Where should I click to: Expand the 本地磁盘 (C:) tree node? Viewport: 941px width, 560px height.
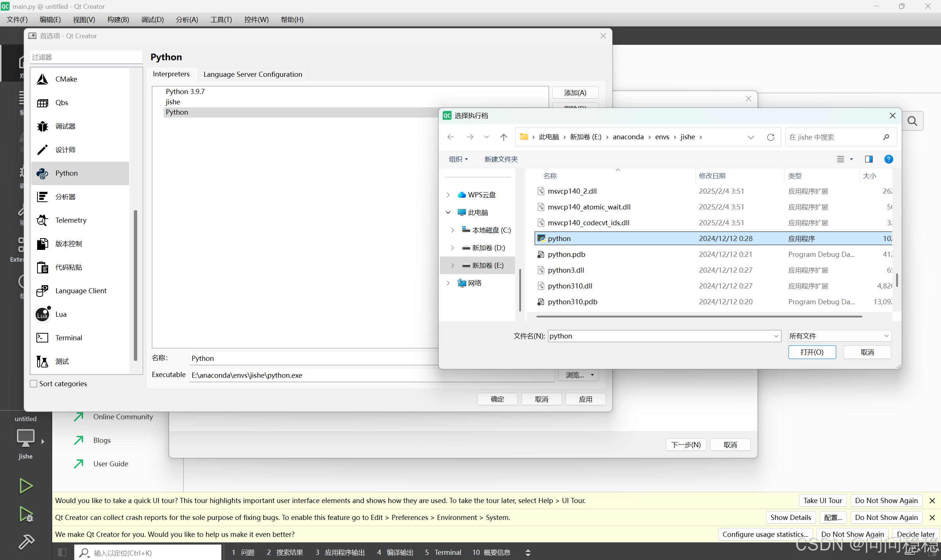[x=452, y=230]
